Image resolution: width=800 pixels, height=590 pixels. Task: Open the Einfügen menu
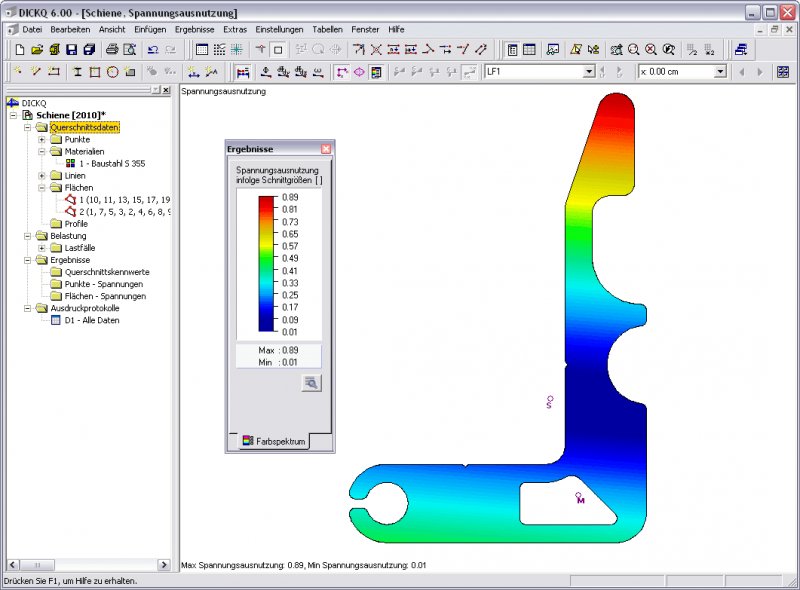[150, 30]
